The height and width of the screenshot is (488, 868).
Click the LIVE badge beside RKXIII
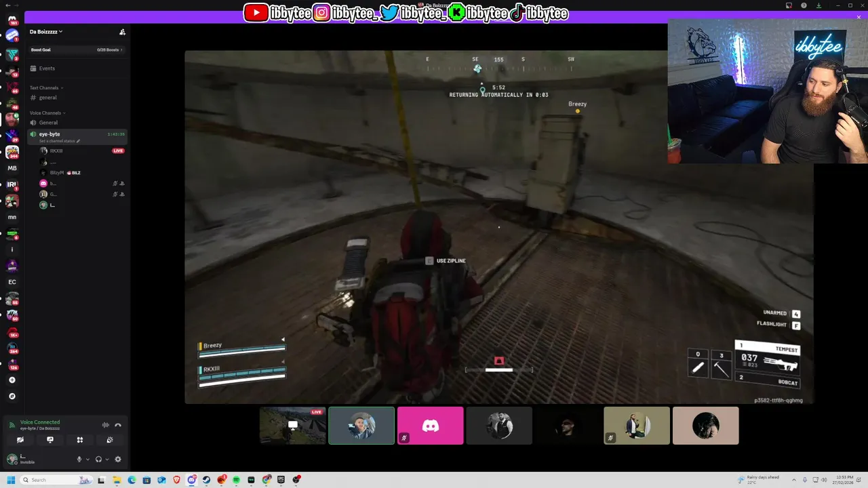[x=118, y=150]
